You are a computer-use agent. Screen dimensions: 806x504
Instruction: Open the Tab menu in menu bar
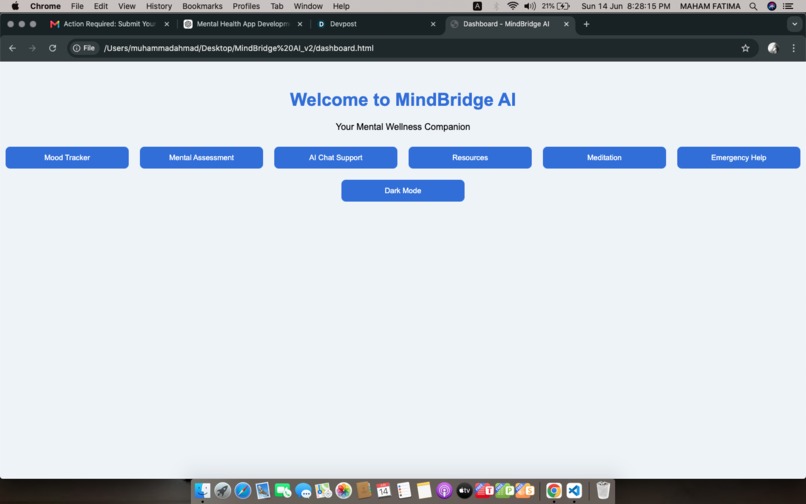[x=277, y=6]
